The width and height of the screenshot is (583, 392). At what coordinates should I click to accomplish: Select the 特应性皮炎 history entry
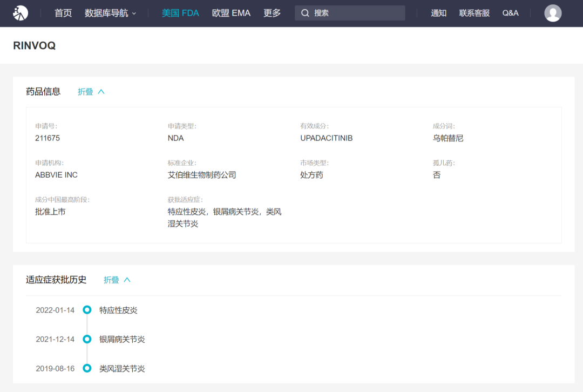click(118, 310)
